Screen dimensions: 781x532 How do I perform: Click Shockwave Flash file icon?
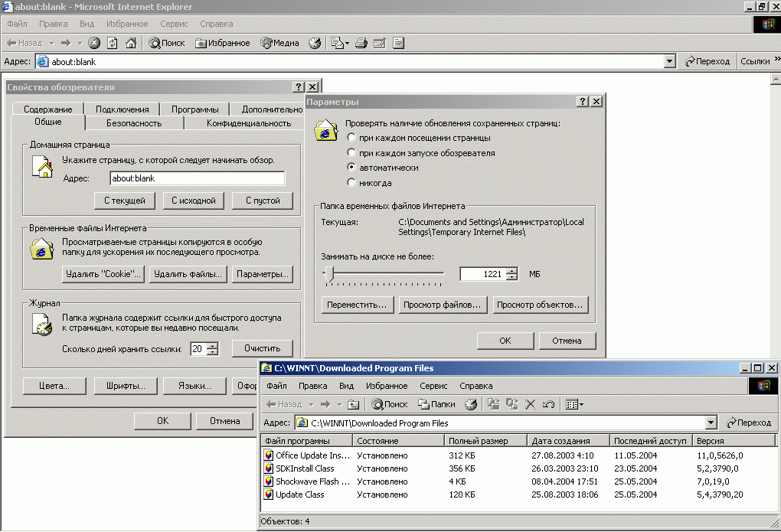[x=269, y=481]
